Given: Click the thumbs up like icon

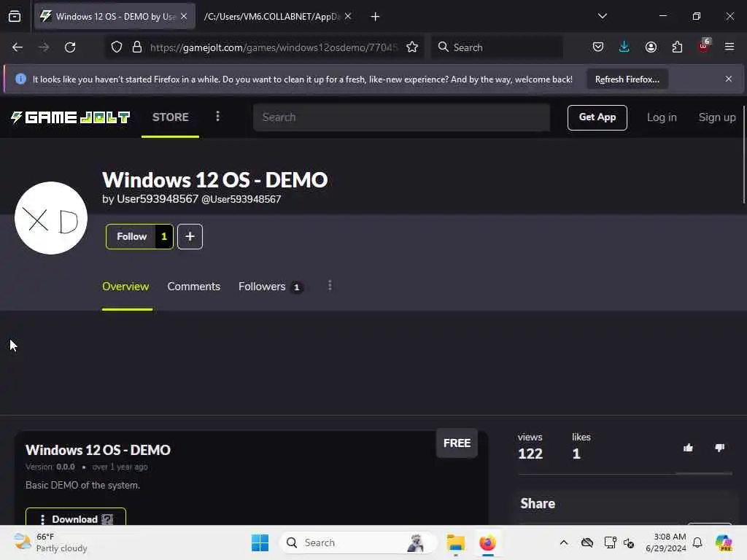Looking at the screenshot, I should pyautogui.click(x=688, y=448).
